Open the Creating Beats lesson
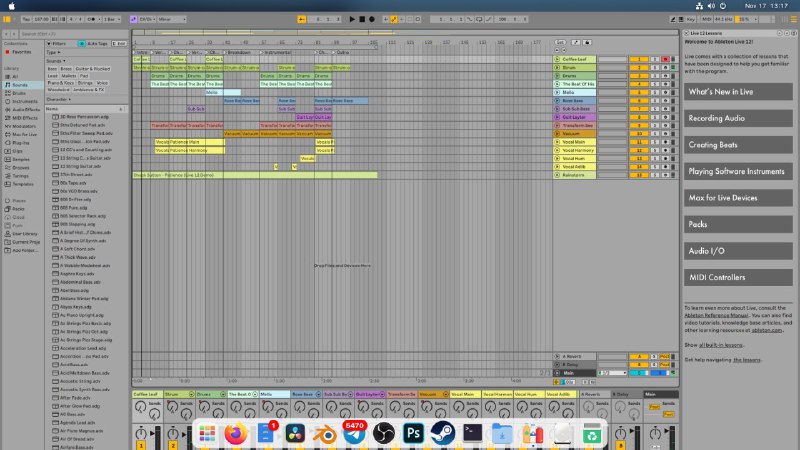This screenshot has width=800, height=450. pyautogui.click(x=738, y=145)
